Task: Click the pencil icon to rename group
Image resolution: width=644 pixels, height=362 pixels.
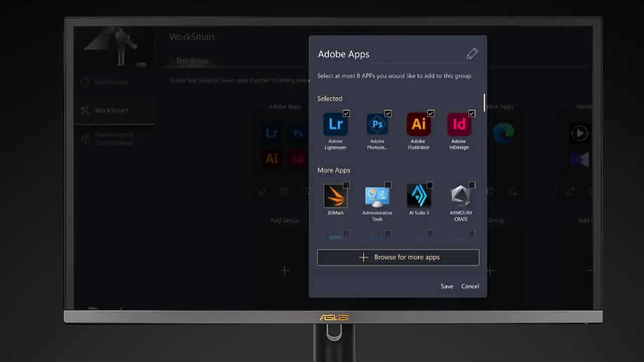Action: pos(472,54)
